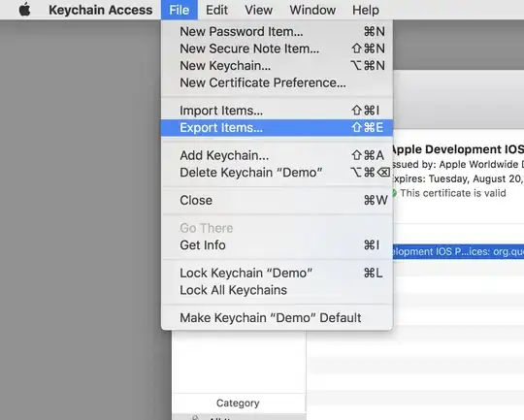
Task: Open the Window menu
Action: pos(312,10)
